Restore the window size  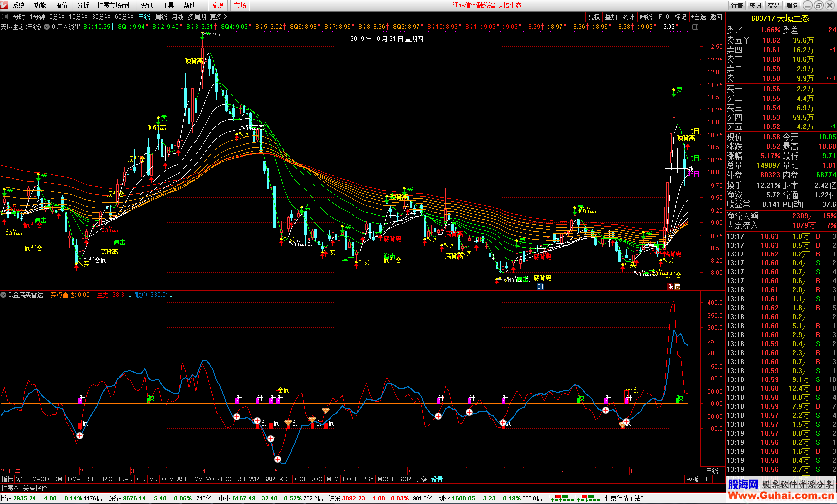pyautogui.click(x=819, y=5)
